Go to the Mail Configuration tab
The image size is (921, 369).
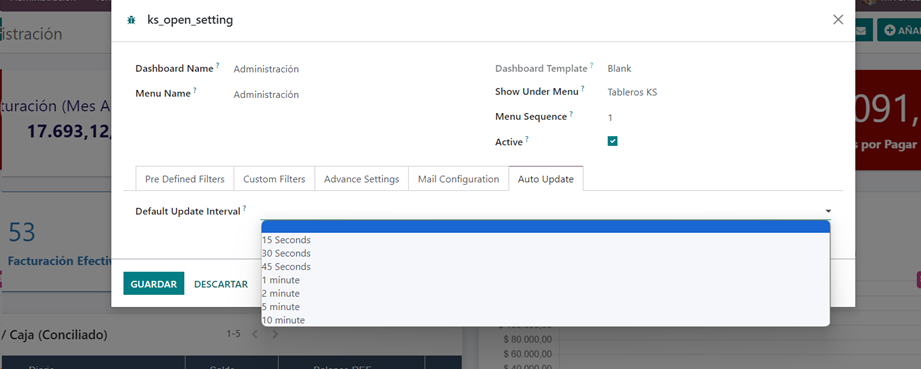(458, 179)
